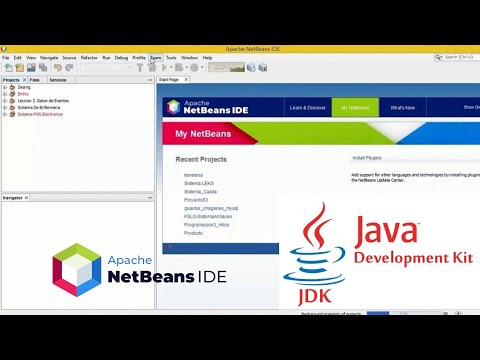Click the memory usage meter in toolbar

point(227,68)
